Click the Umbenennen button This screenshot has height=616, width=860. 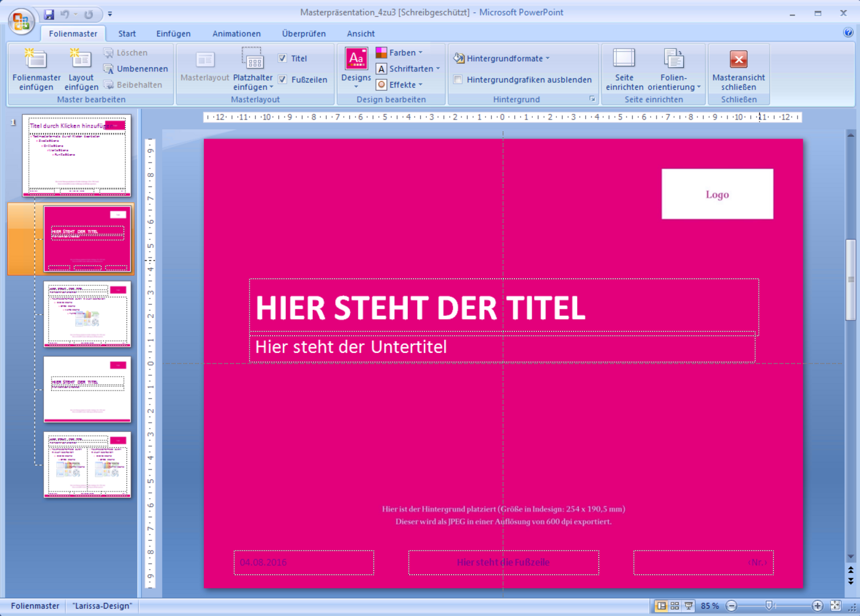point(136,69)
